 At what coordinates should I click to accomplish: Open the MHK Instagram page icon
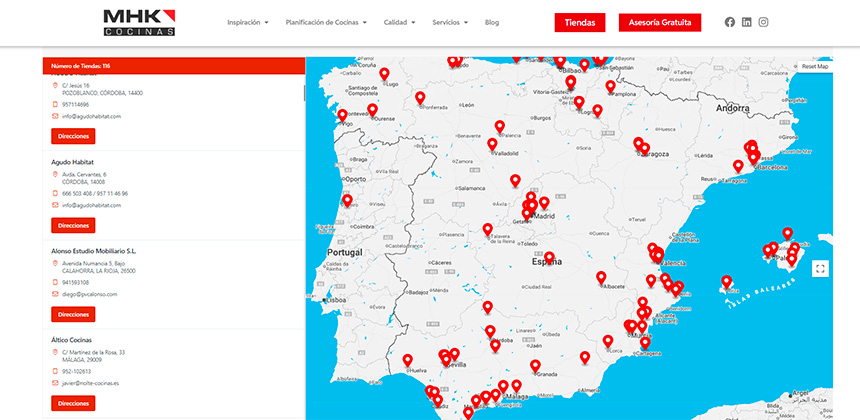pos(763,22)
